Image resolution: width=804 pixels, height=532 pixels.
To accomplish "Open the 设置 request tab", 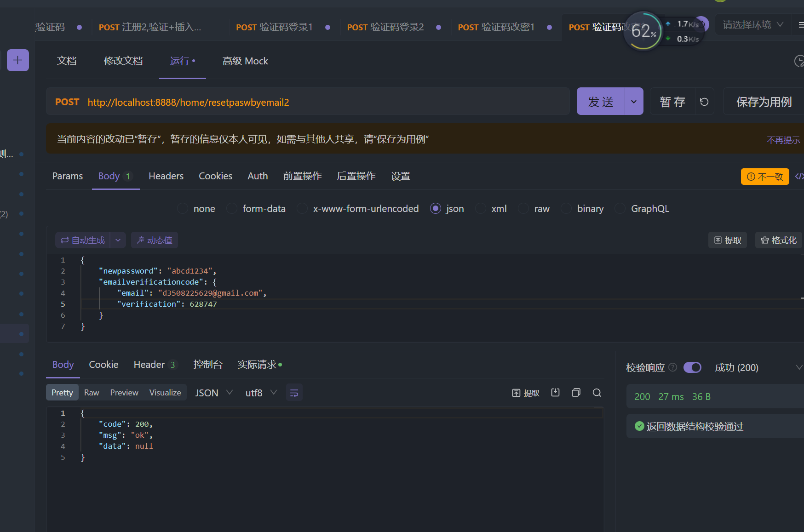I will (x=401, y=176).
